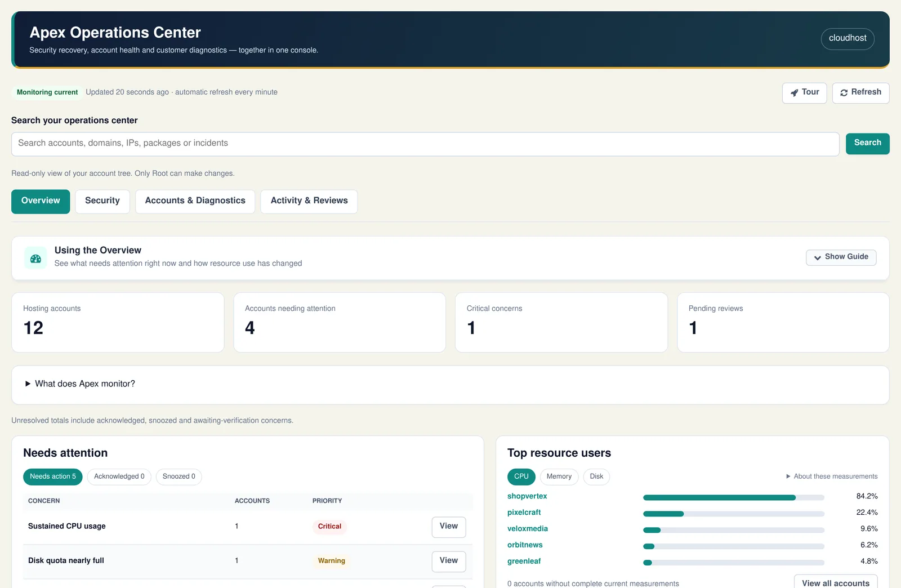Click View all accounts button
Screen dimensions: 901x588
(x=835, y=582)
